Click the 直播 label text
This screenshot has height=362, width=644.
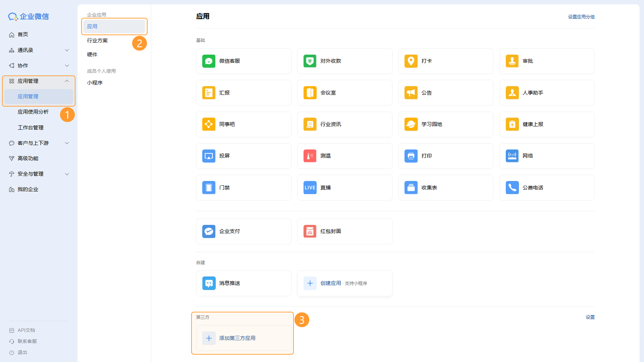pos(326,188)
